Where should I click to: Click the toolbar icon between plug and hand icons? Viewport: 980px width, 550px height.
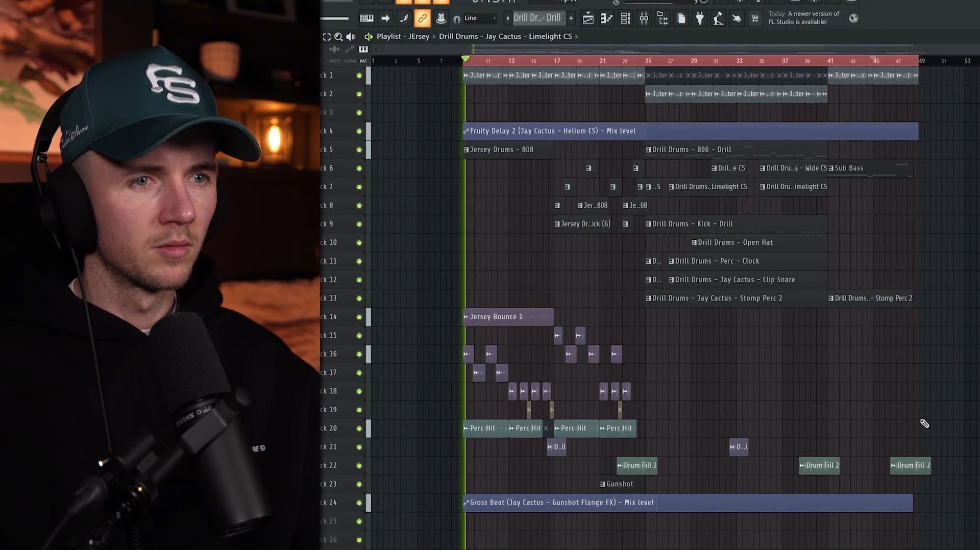click(x=718, y=19)
